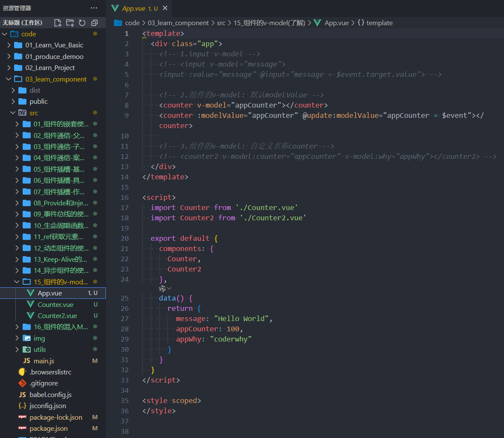
Task: Click the utils folder gear icon
Action: click(x=27, y=349)
